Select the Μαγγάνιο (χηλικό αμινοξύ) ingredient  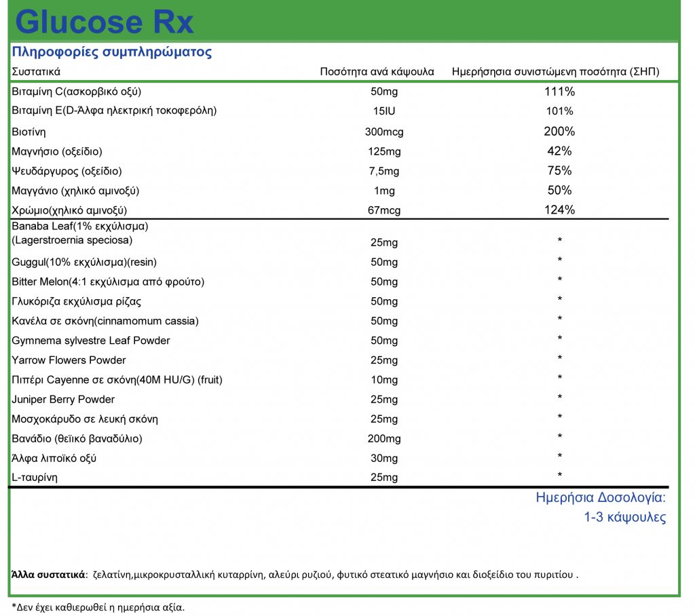point(75,191)
